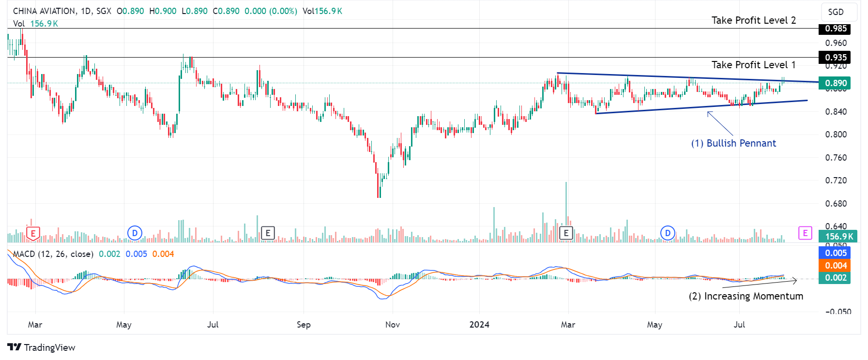Click the CHINA AVIATION symbol title
This screenshot has height=360, width=868.
point(44,11)
